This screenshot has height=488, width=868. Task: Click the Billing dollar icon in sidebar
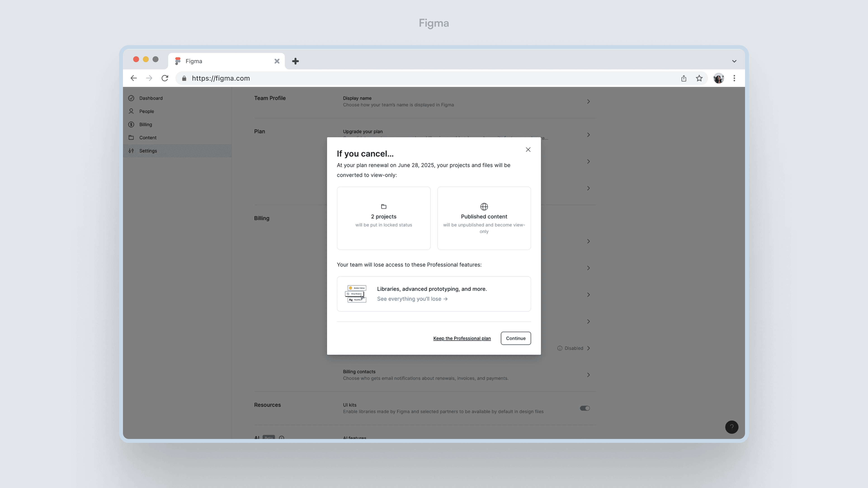point(131,124)
